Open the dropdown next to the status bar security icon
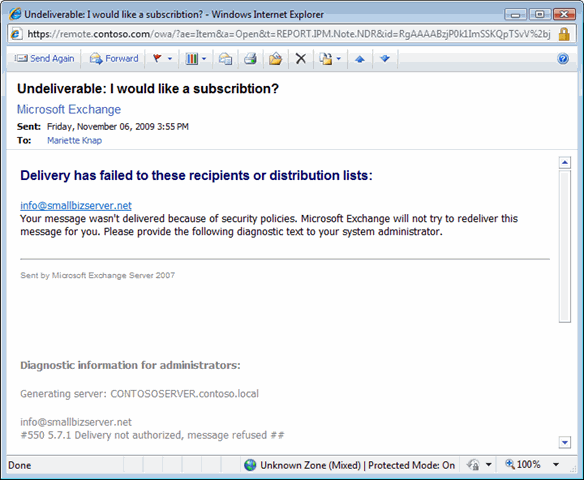The width and height of the screenshot is (584, 480). point(489,465)
